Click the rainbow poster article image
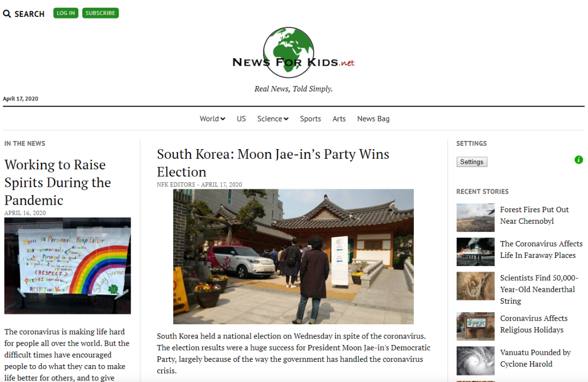 68,266
